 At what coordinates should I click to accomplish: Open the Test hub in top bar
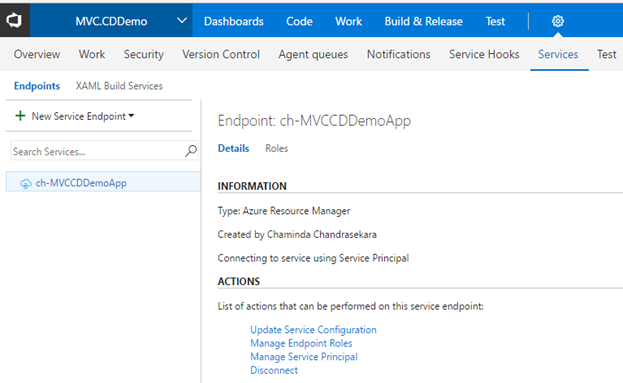(495, 21)
